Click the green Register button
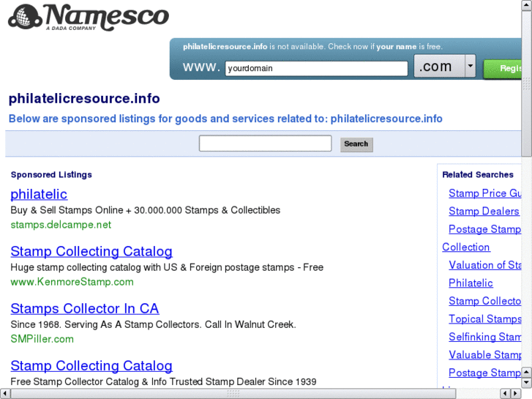The image size is (532, 399). (503, 69)
